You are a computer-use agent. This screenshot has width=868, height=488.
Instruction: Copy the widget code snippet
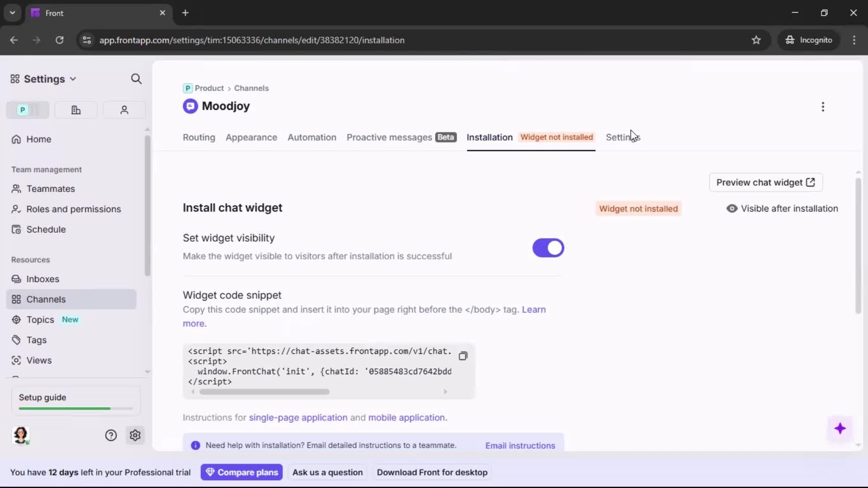(x=462, y=356)
